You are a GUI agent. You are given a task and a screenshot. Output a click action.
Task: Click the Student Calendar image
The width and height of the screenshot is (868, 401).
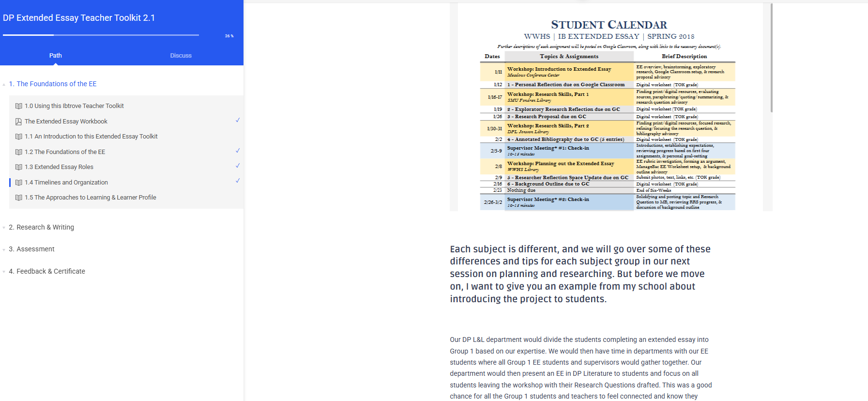609,111
